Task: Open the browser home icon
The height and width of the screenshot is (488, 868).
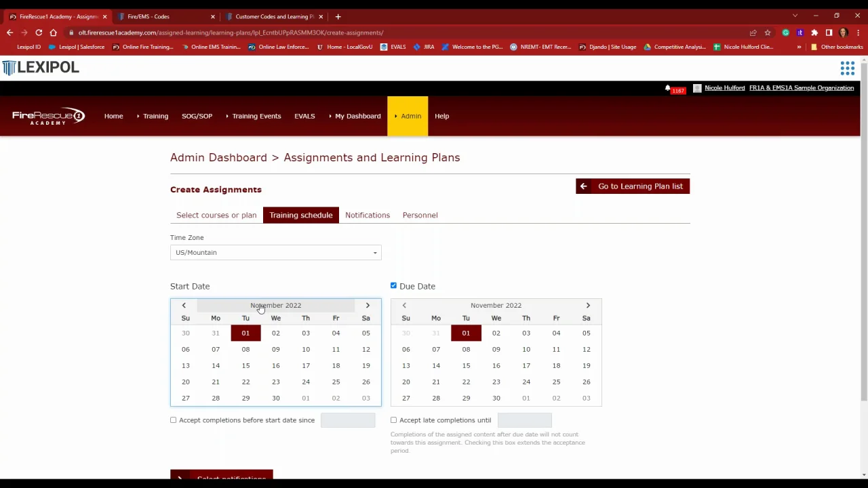Action: click(53, 33)
